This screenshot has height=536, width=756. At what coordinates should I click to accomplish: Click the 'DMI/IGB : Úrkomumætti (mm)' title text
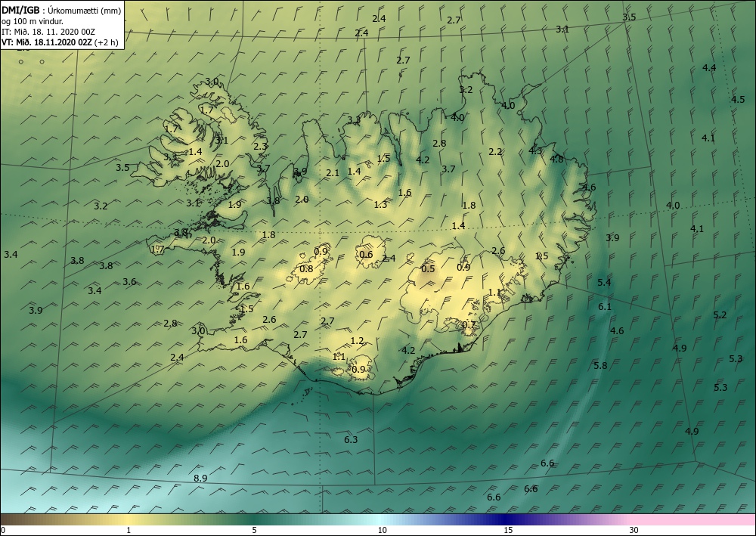(x=61, y=11)
